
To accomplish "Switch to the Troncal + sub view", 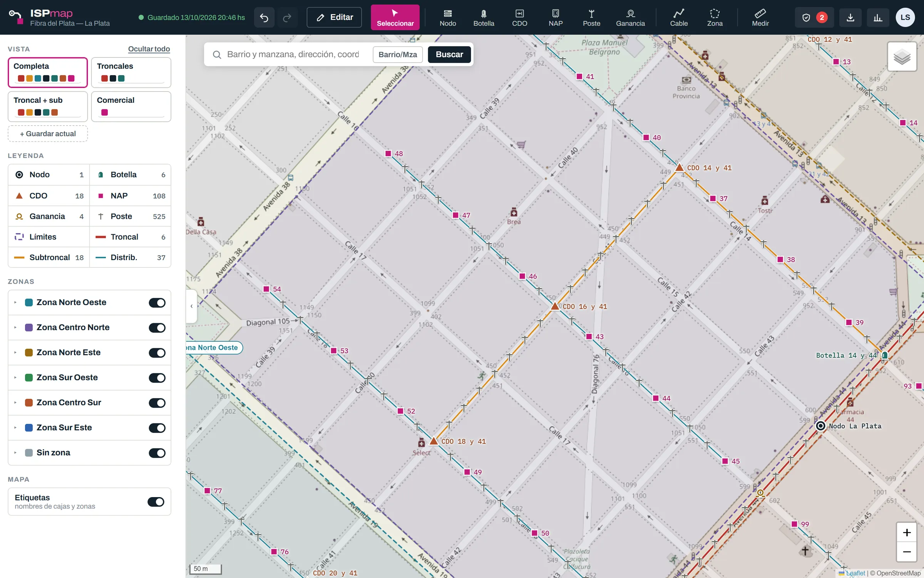I will pos(48,106).
